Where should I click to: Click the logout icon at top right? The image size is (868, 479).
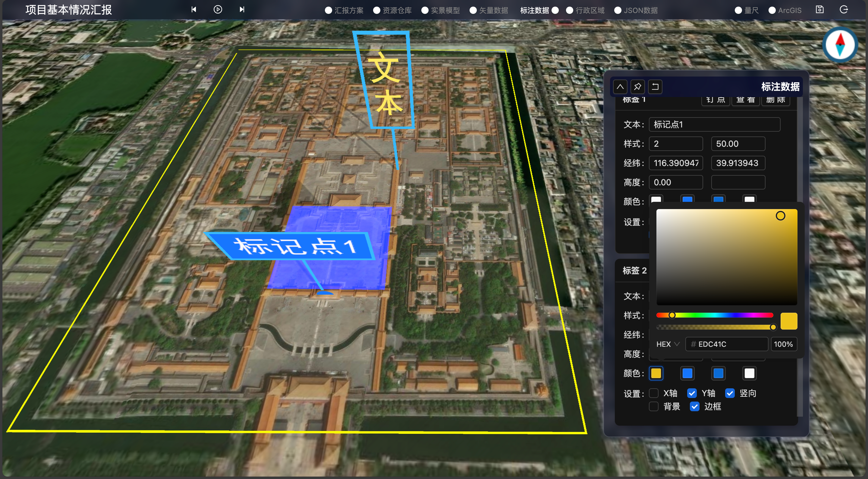(x=844, y=9)
